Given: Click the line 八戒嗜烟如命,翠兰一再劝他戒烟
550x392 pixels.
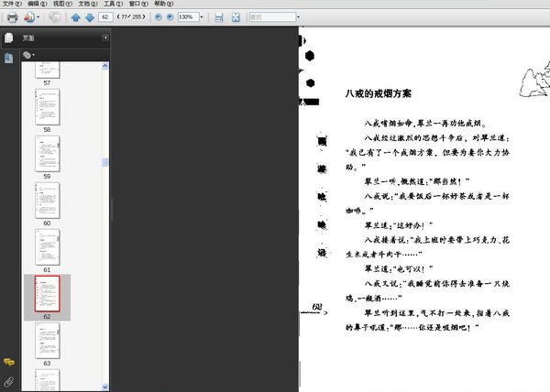Looking at the screenshot, I should (425, 124).
